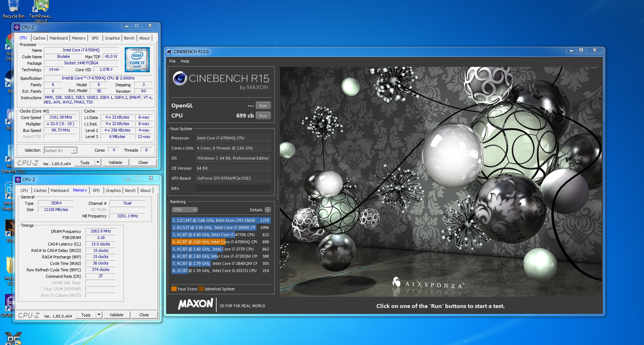The width and height of the screenshot is (644, 345).
Task: Select highlighted ranking row i7-6700HQ
Action: (x=221, y=242)
